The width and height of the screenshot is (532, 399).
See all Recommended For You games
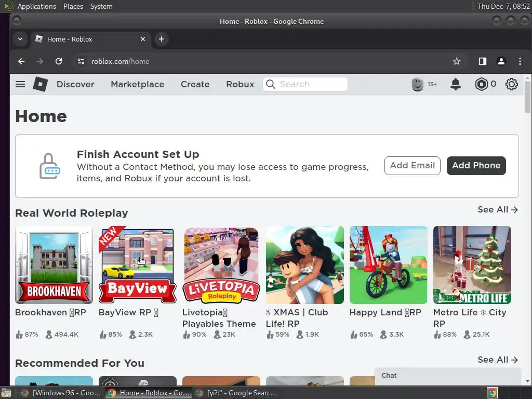tap(498, 360)
